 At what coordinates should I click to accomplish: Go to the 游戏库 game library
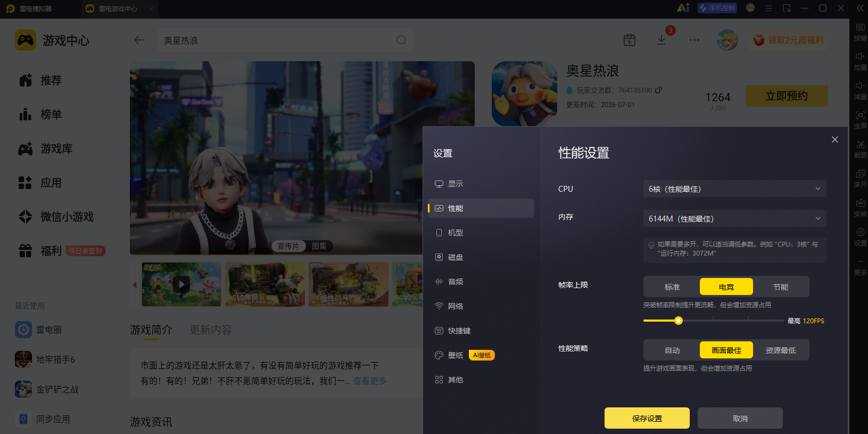tap(45, 149)
